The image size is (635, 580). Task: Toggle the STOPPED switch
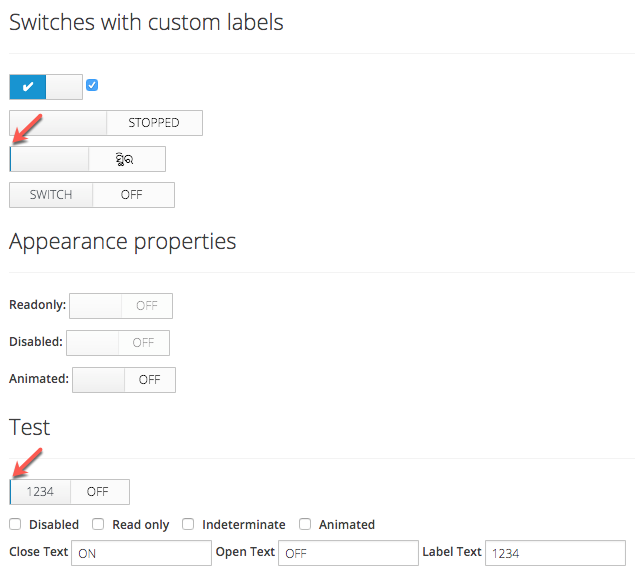click(106, 123)
